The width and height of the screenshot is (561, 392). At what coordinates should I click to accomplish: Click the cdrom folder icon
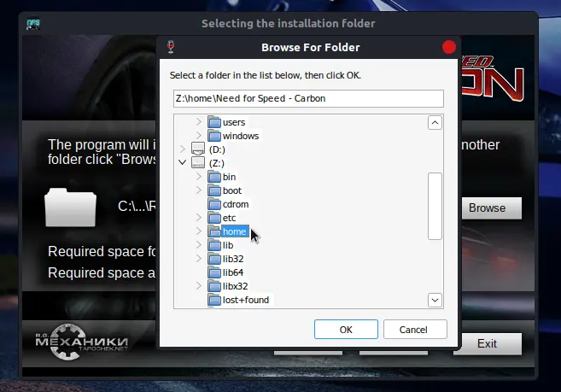click(x=214, y=204)
